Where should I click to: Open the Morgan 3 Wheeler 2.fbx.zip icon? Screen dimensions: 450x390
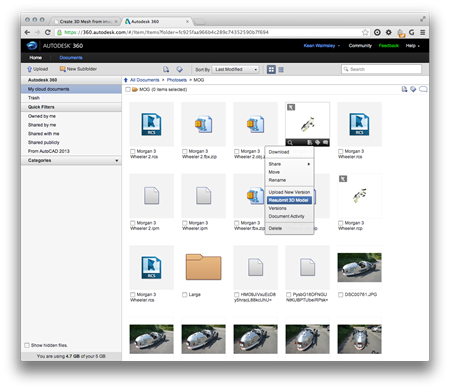(203, 124)
